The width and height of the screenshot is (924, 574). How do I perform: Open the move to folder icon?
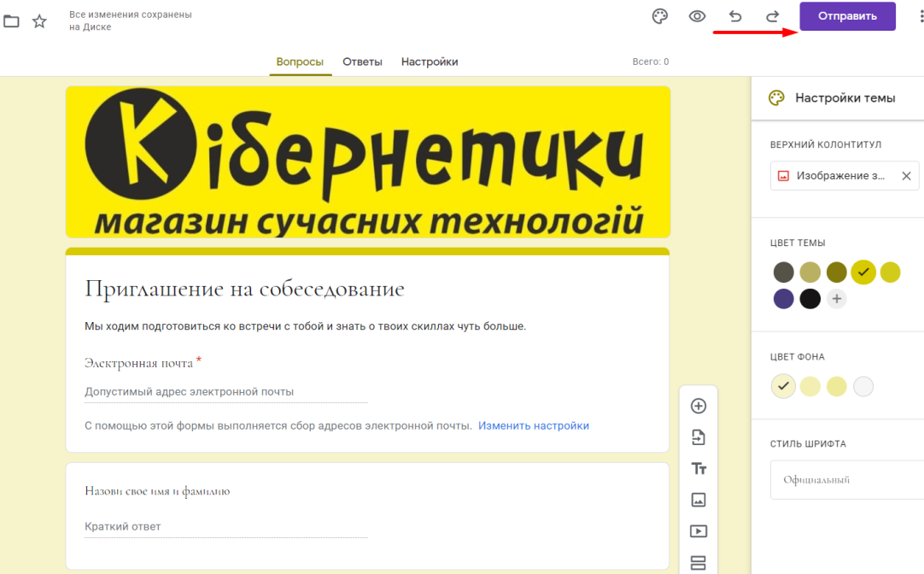[11, 22]
